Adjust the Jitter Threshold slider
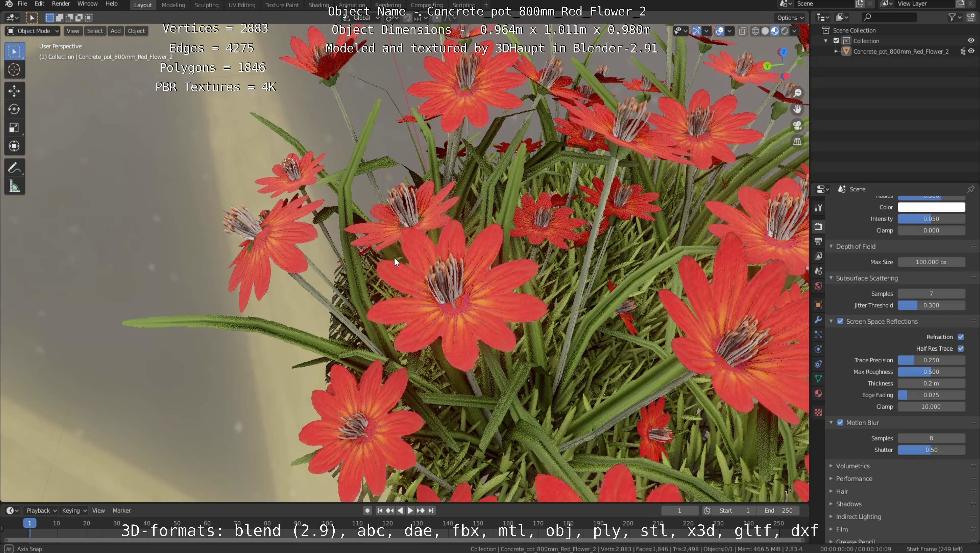Screen dimensions: 980x553 tap(931, 305)
